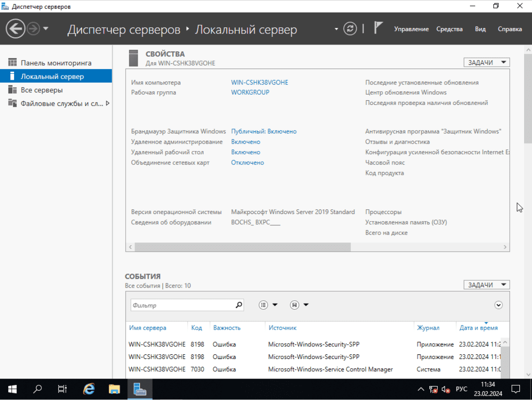
Task: Click Включено for Удаленное администрирование
Action: tap(245, 142)
